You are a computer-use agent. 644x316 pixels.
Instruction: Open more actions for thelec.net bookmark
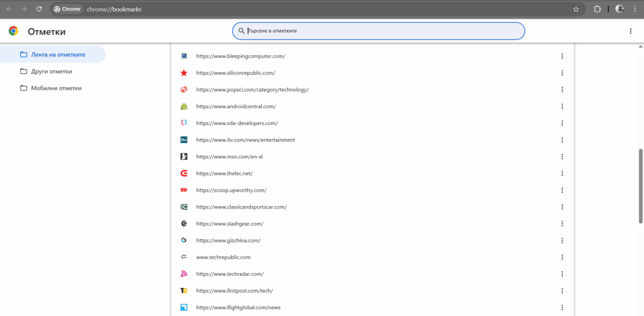pos(562,173)
